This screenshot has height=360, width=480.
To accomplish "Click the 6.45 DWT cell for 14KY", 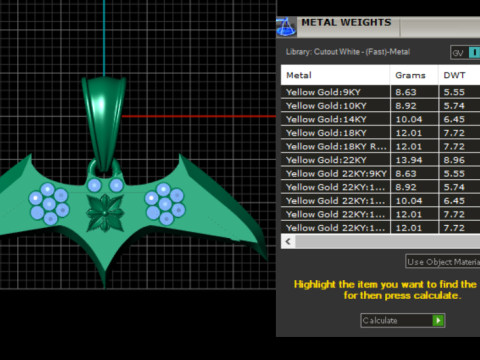I will tap(459, 119).
